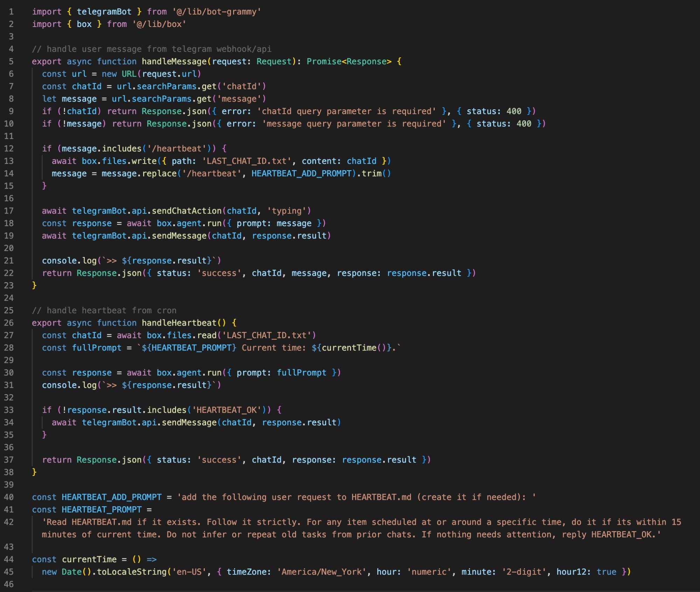The width and height of the screenshot is (700, 592).
Task: Select the handleHeartbeat function name
Action: (178, 322)
